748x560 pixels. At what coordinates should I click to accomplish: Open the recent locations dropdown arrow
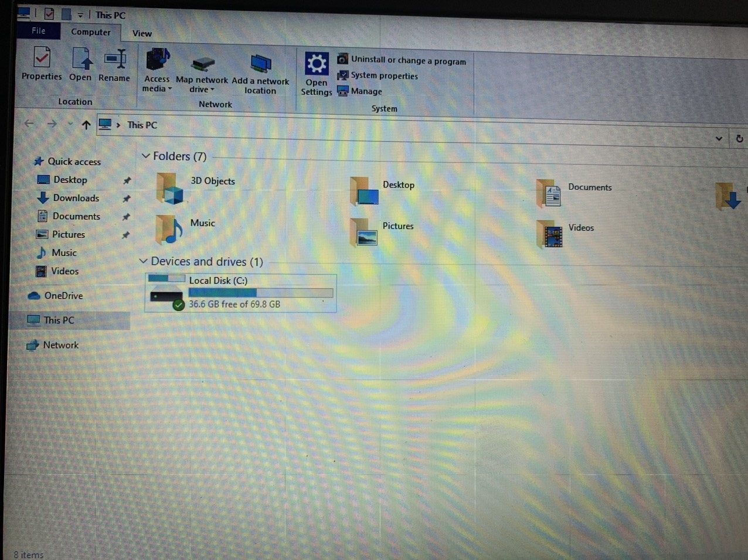coord(70,124)
